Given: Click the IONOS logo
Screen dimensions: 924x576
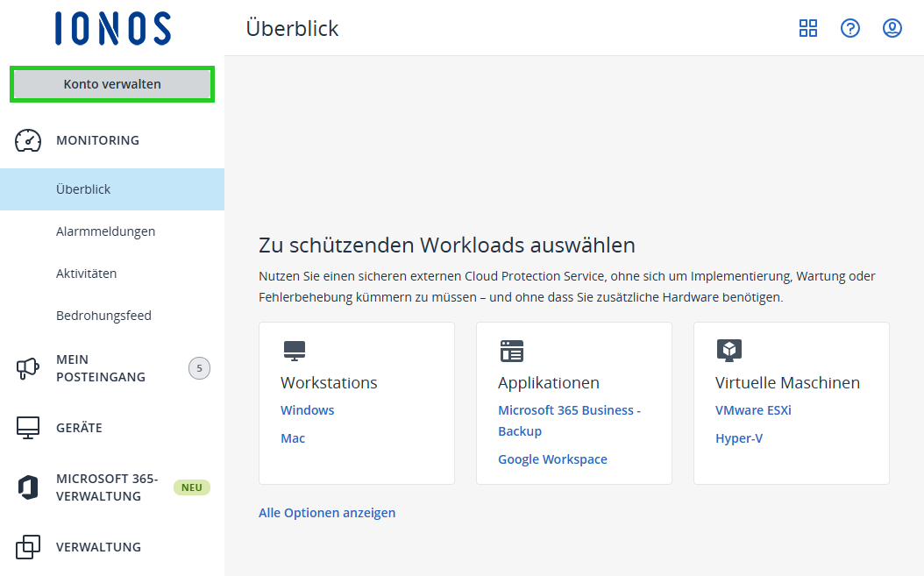Looking at the screenshot, I should coord(111,28).
